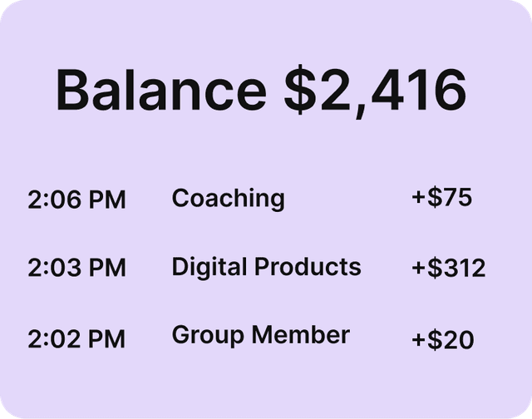Select the +$20 transaction amount

click(x=442, y=339)
